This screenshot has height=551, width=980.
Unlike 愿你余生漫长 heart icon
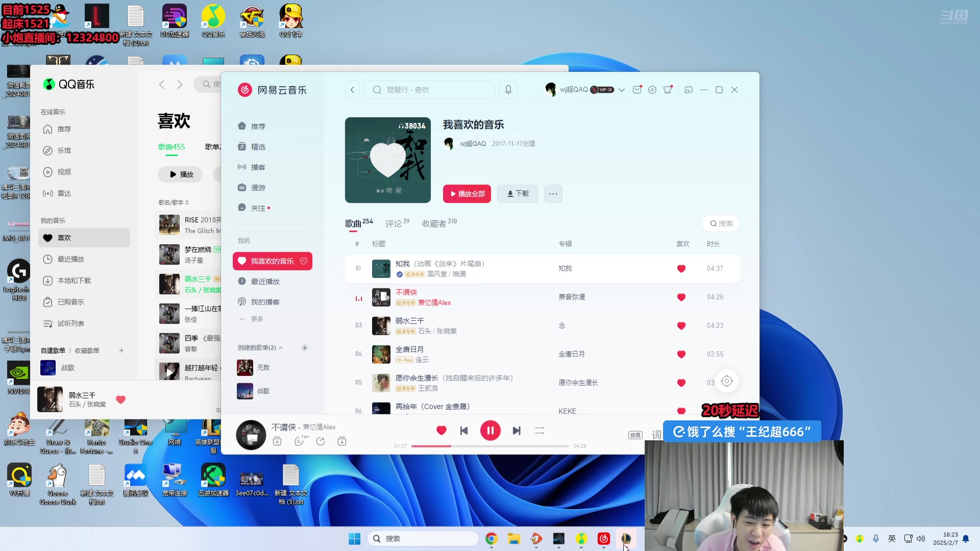(x=681, y=383)
